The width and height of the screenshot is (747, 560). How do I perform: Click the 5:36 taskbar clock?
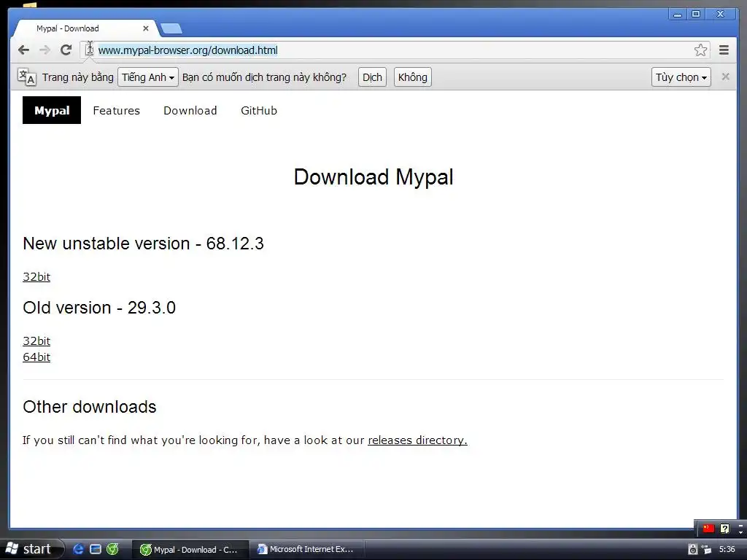point(727,549)
